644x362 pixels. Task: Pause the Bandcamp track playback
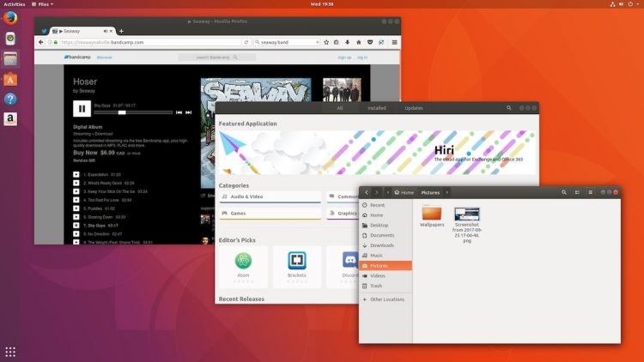point(82,108)
